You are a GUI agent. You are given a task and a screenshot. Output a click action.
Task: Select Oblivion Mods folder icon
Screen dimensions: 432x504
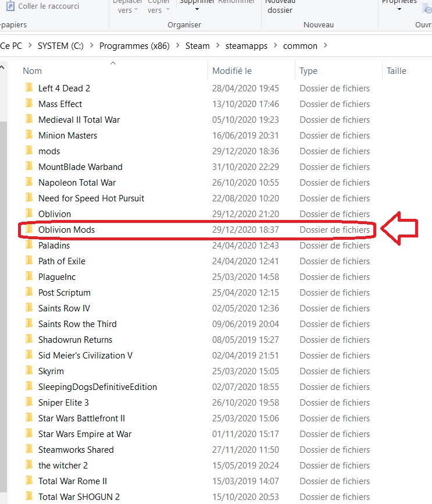coord(29,229)
